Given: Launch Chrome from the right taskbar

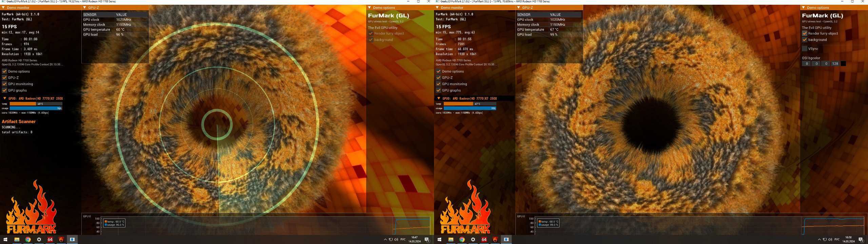Looking at the screenshot, I should tap(462, 239).
